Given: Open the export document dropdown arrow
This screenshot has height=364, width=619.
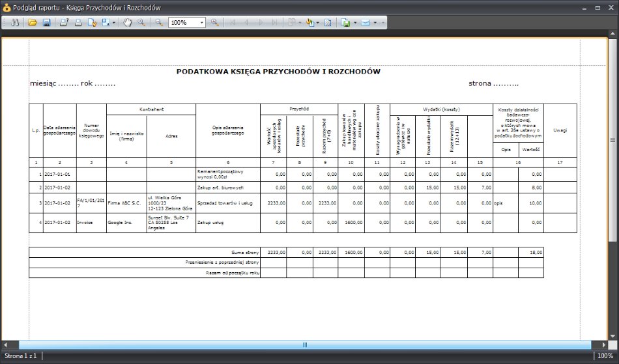Looking at the screenshot, I should [x=354, y=23].
